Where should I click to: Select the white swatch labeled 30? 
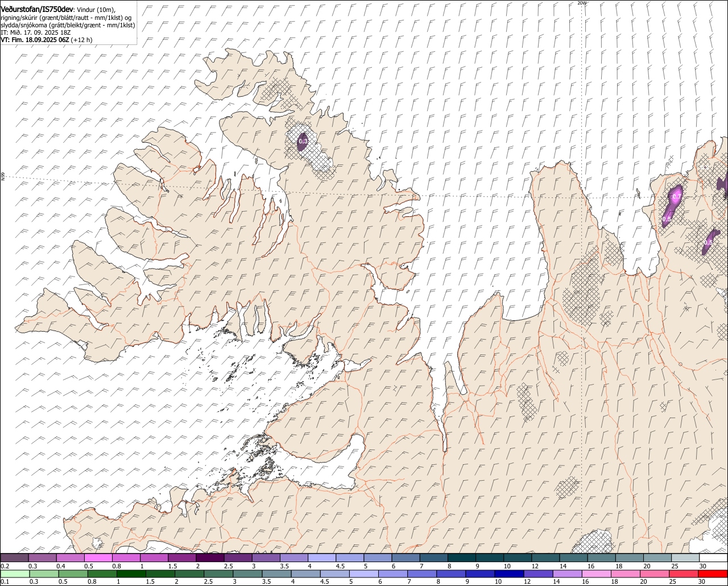coord(713,558)
